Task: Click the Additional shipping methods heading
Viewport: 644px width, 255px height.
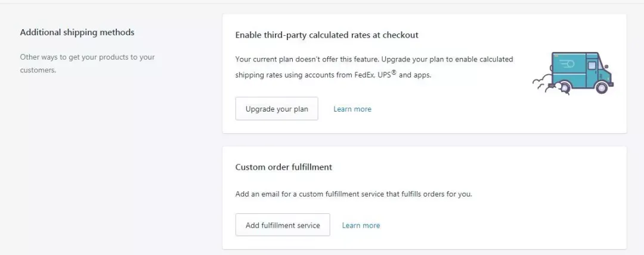Action: pyautogui.click(x=77, y=32)
